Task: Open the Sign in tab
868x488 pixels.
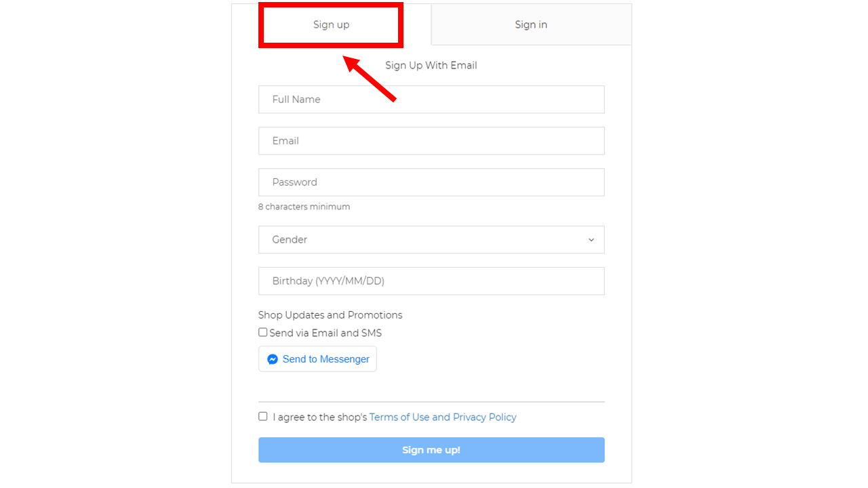Action: point(531,25)
